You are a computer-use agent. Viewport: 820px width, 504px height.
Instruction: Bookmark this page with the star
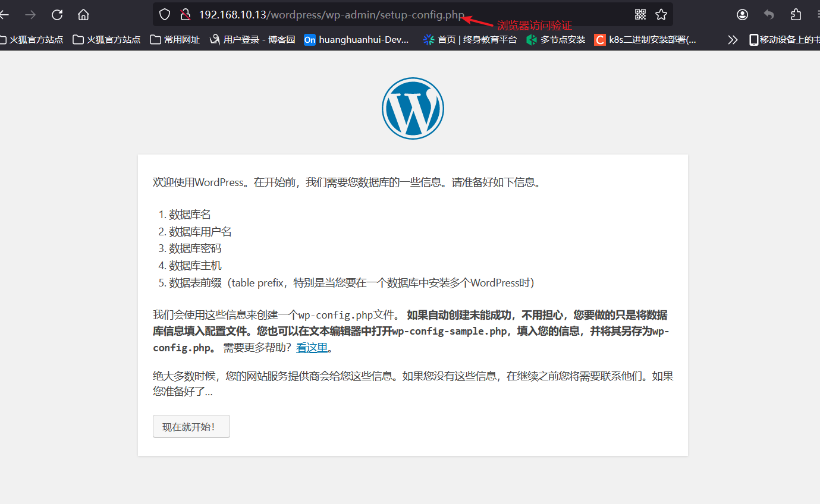(661, 14)
